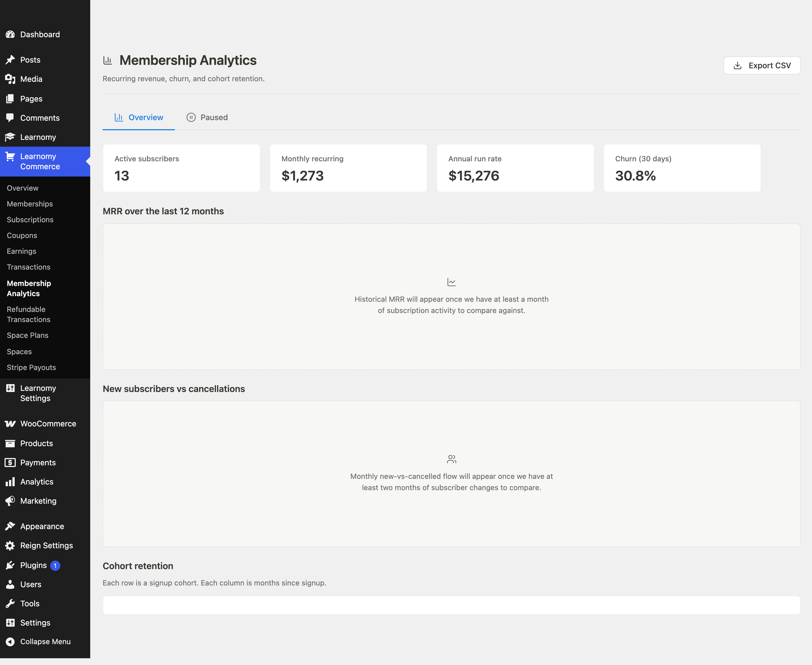Click the 'Historical MRR will appear' message
The height and width of the screenshot is (665, 812).
tap(452, 305)
